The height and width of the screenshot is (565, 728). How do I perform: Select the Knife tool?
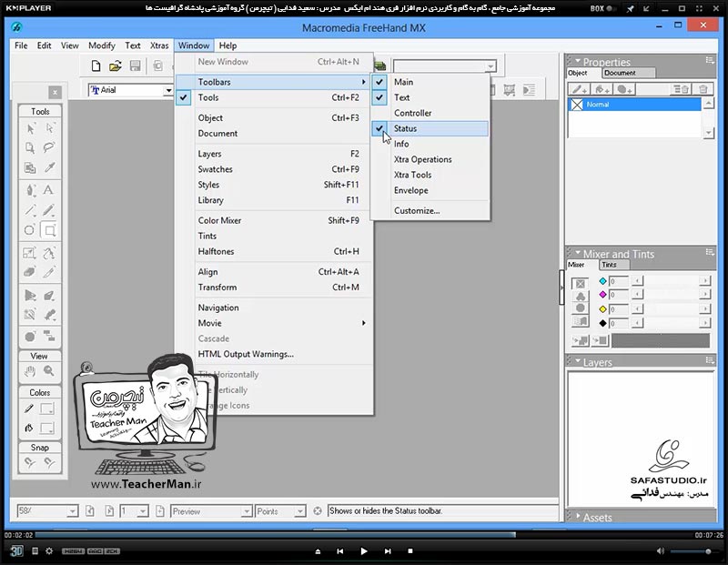(x=49, y=272)
